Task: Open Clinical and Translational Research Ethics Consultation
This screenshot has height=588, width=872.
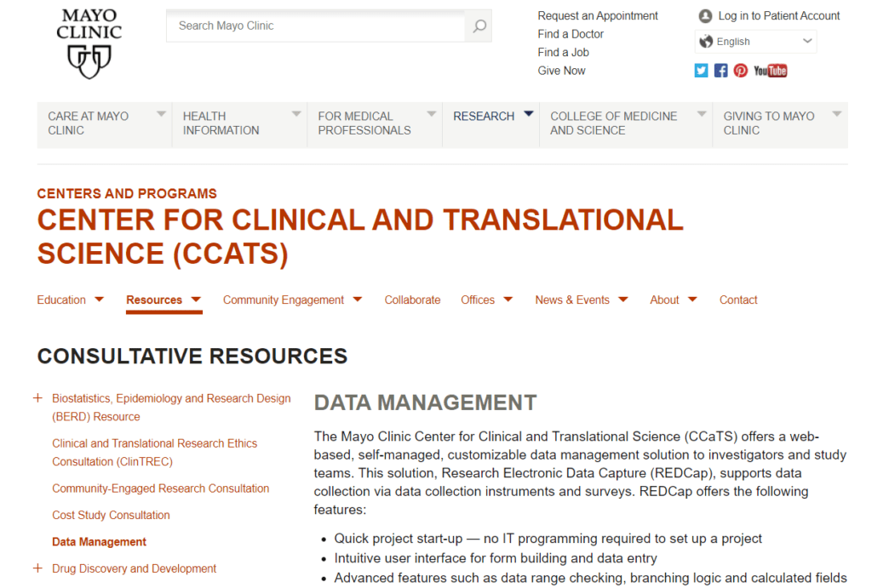Action: (x=155, y=453)
